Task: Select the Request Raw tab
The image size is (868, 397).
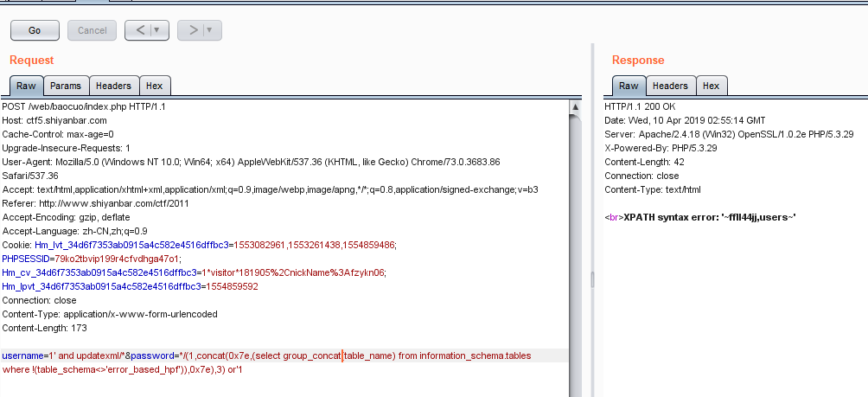Action: pyautogui.click(x=26, y=86)
